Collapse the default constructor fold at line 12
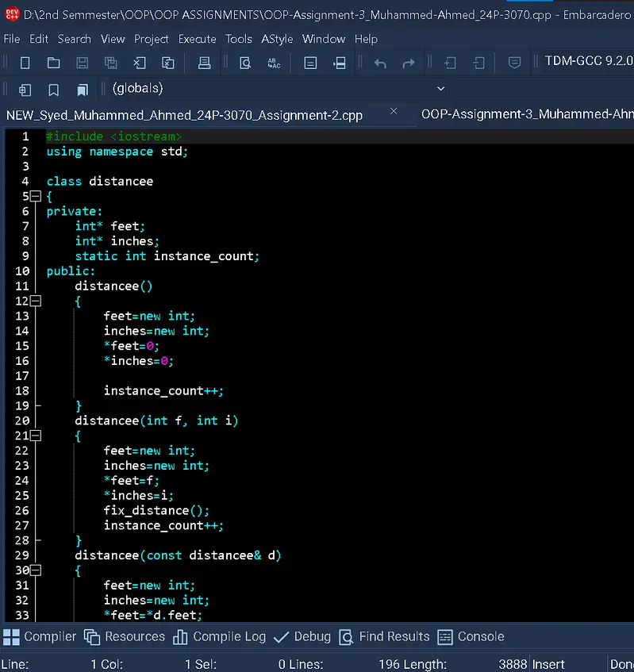Image resolution: width=634 pixels, height=672 pixels. (x=35, y=301)
